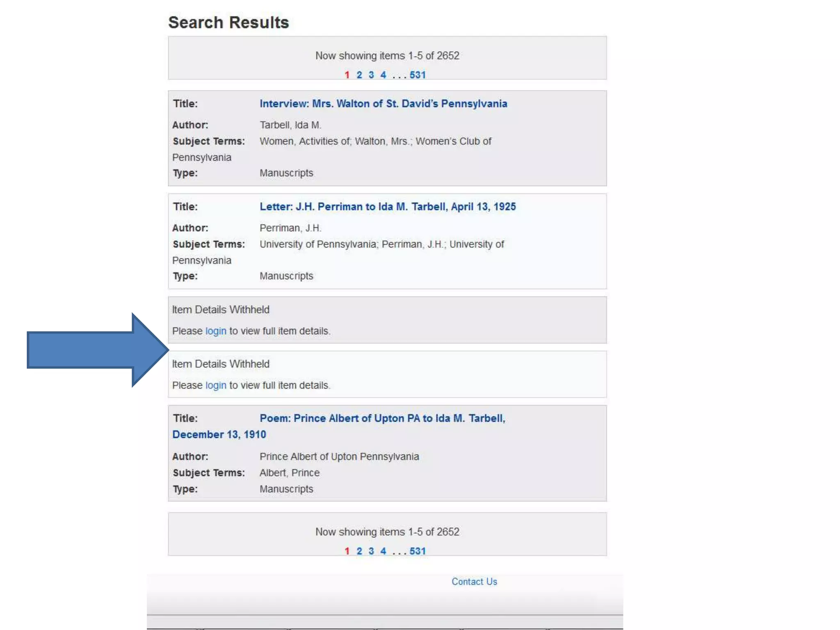
Task: Select current page 1 in top pagination
Action: pyautogui.click(x=347, y=75)
